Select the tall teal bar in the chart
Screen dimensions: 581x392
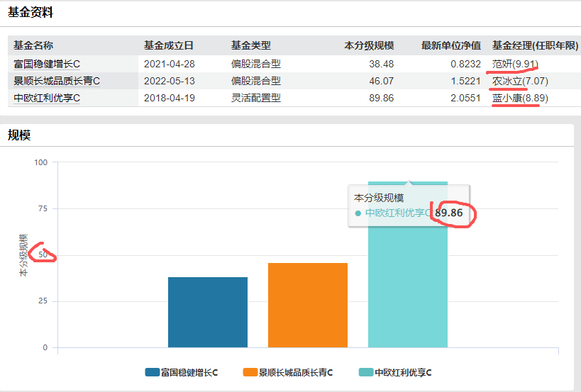click(408, 284)
